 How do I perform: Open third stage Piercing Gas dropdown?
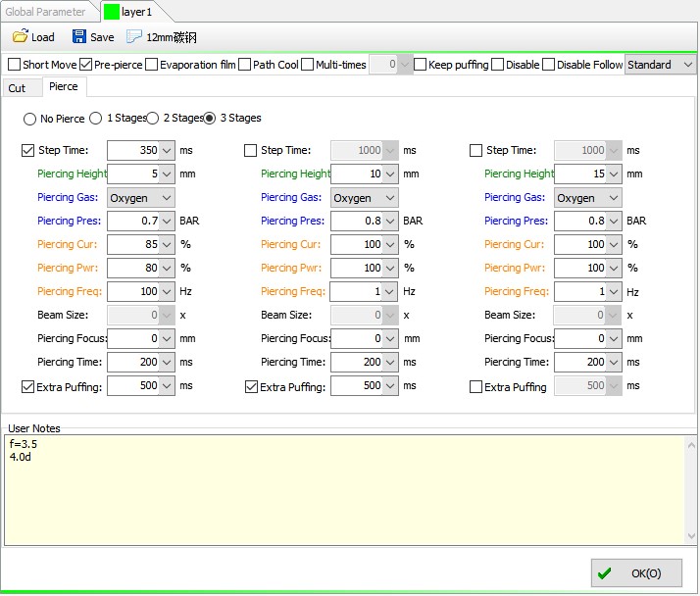[x=588, y=198]
